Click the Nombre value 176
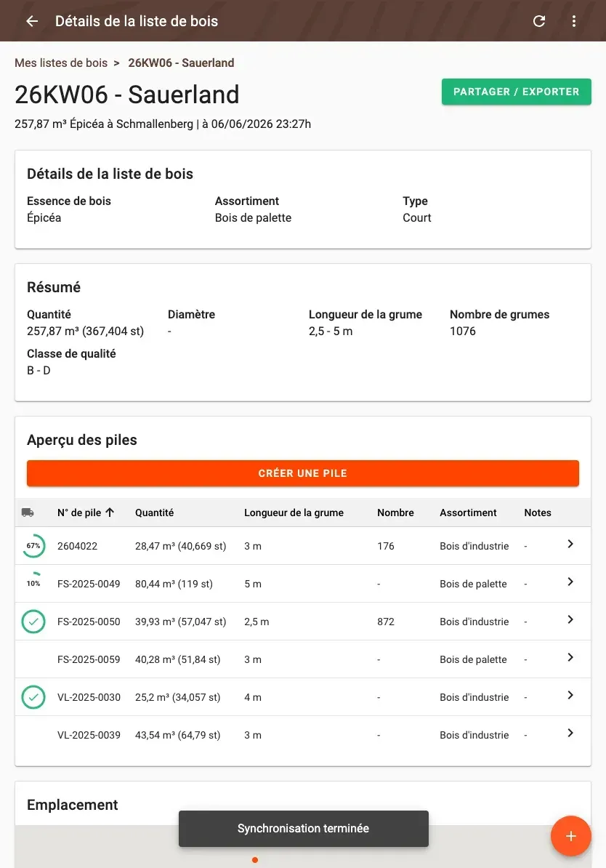Screen dimensions: 606x868 (386, 546)
